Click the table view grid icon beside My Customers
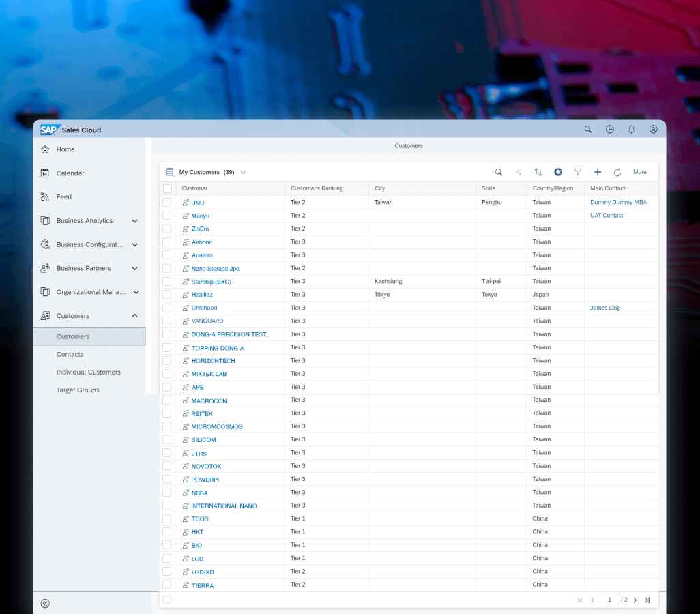 170,172
